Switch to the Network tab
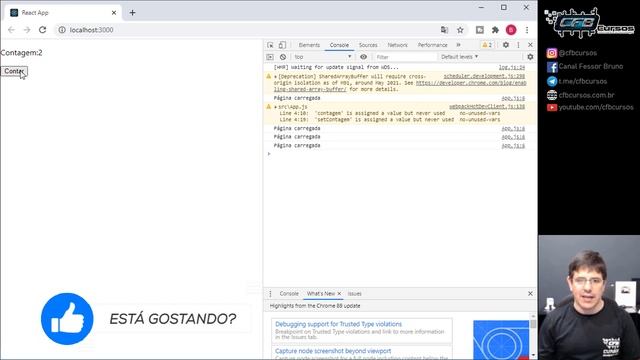This screenshot has width=640, height=360. click(398, 45)
